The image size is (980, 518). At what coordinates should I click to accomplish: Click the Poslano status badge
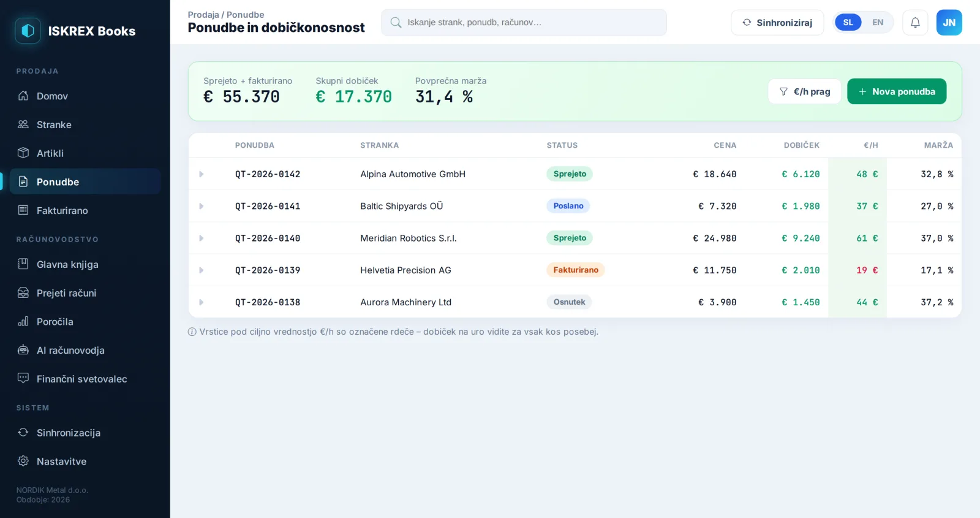(568, 206)
